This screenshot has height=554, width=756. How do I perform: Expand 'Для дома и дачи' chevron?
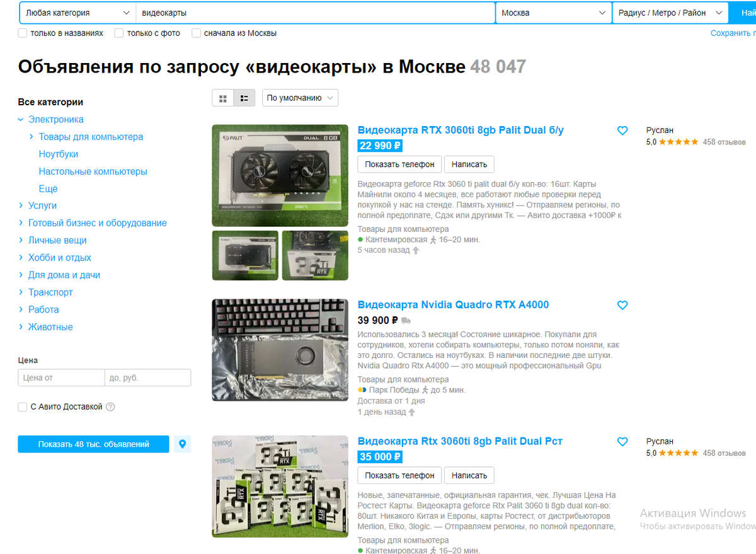21,275
